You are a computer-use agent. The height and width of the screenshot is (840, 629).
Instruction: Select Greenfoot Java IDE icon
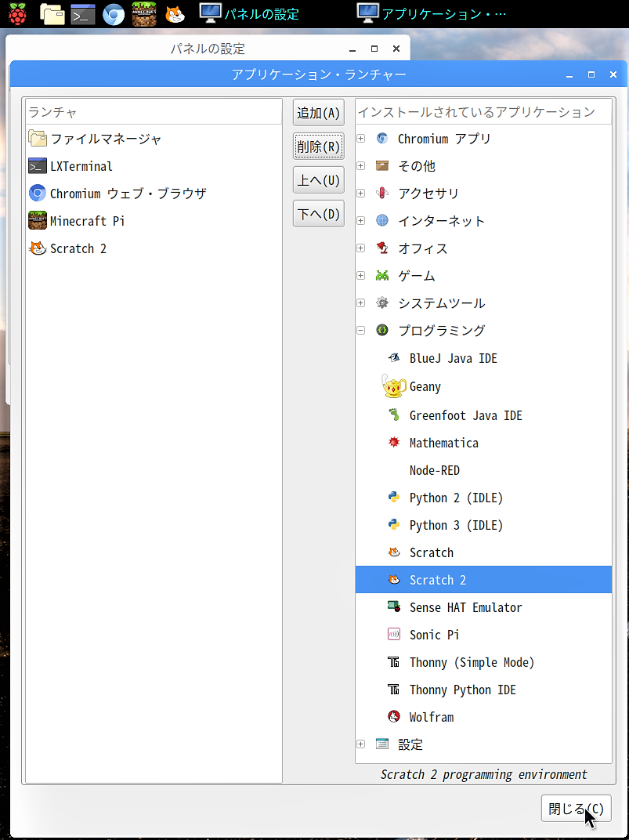point(394,415)
